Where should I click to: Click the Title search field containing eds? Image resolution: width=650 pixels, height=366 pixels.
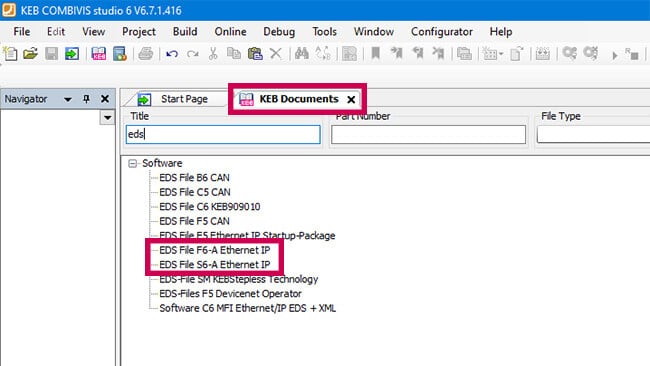tap(223, 134)
